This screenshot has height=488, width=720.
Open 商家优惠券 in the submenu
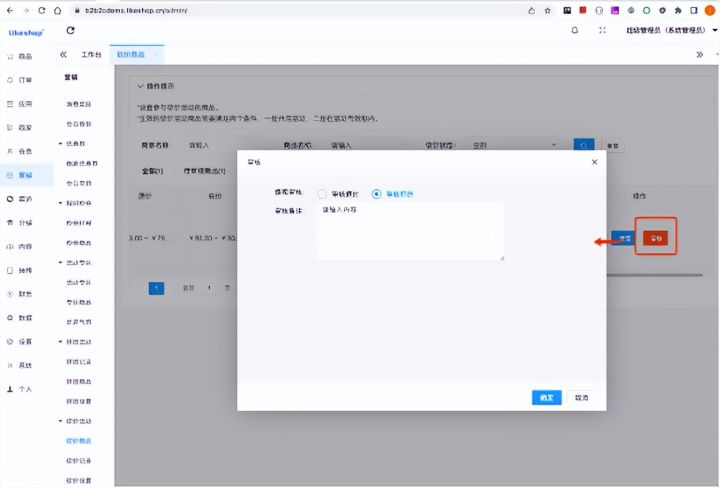(x=82, y=163)
